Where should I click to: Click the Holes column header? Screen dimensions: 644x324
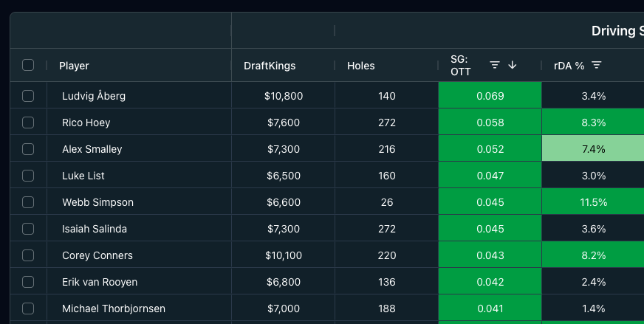coord(361,66)
